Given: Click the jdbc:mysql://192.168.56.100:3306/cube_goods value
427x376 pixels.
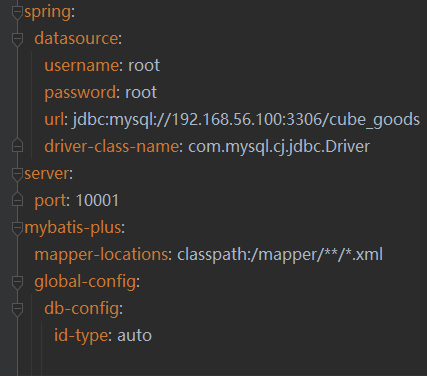Looking at the screenshot, I should (x=246, y=120).
